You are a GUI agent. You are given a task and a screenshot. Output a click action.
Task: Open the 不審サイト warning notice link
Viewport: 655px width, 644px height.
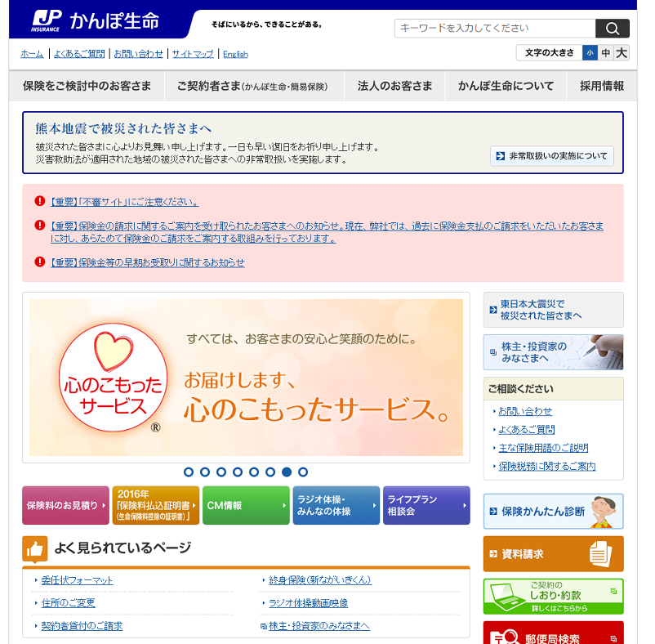click(124, 202)
